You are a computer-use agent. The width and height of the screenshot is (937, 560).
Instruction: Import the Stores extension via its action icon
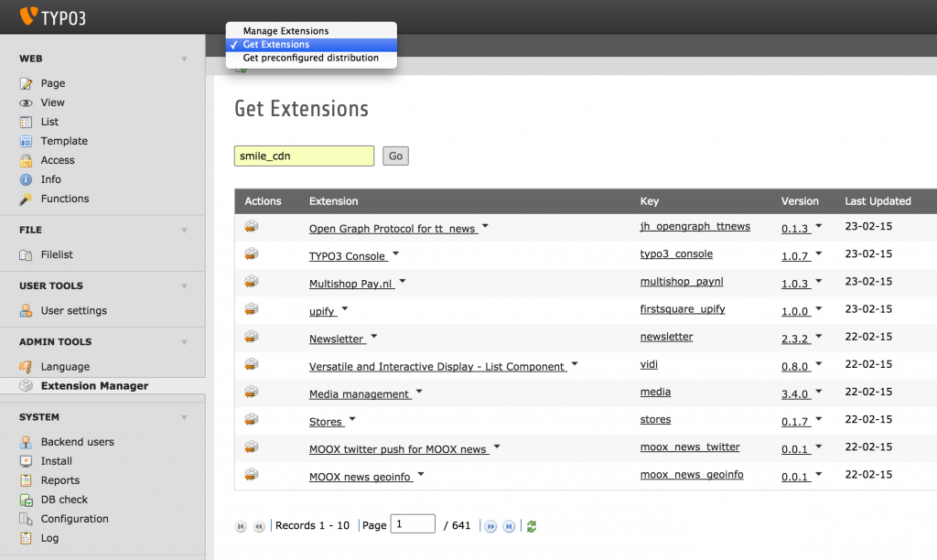pyautogui.click(x=251, y=419)
